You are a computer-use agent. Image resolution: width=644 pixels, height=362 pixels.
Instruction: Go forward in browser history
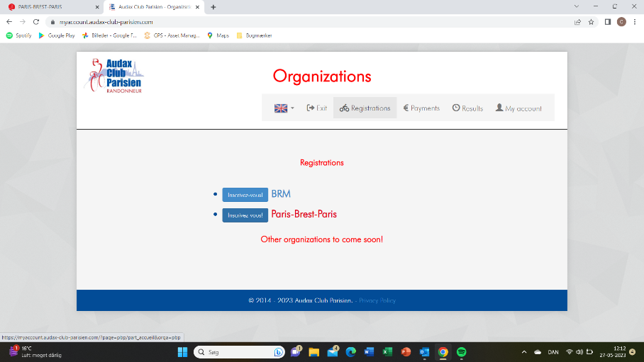pyautogui.click(x=23, y=22)
